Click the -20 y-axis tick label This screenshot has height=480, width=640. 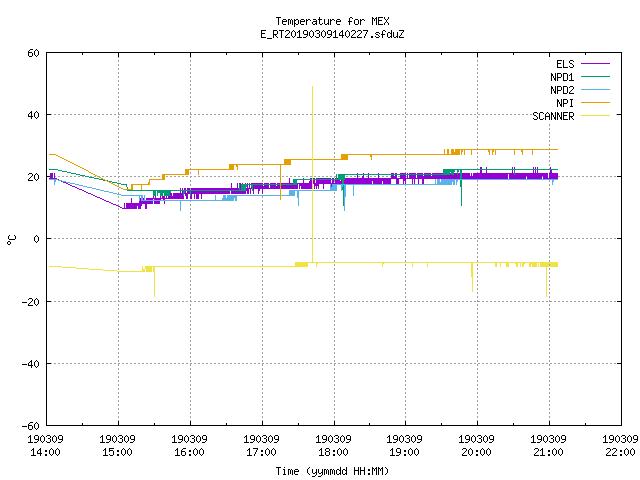coord(31,302)
